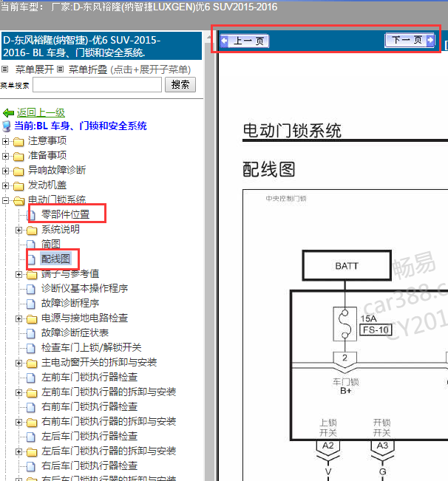Click document icon beside 故障诊断程序
Viewport: 448px width, 481px height.
coord(31,304)
